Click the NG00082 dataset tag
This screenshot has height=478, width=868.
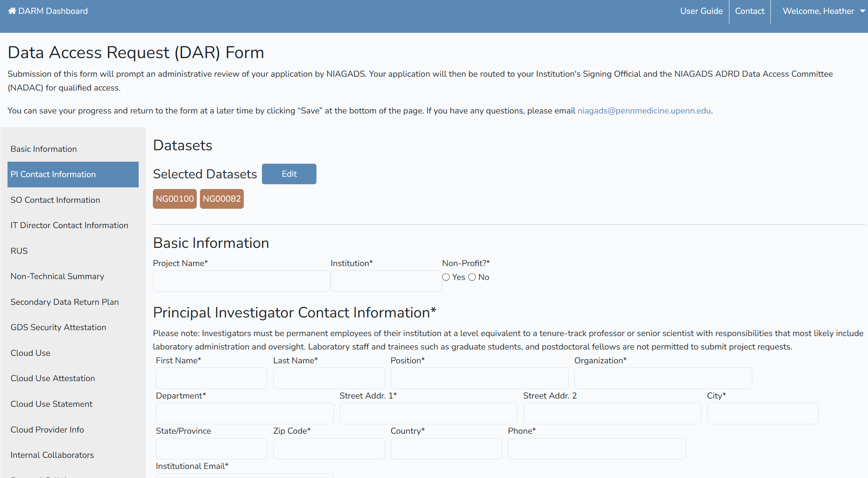click(x=222, y=199)
